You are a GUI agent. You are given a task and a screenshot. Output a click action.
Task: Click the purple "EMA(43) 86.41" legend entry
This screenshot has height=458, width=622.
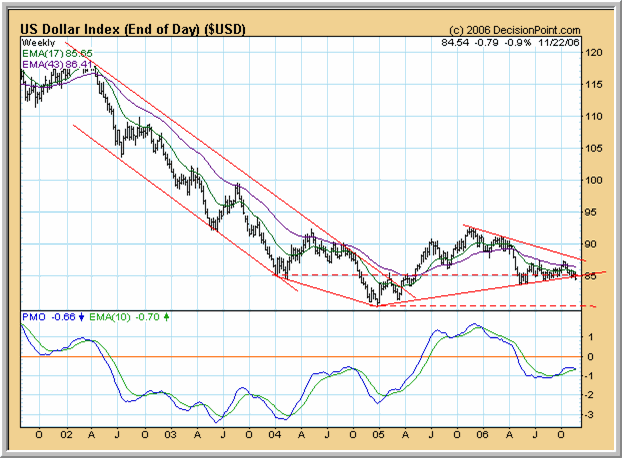[x=57, y=64]
